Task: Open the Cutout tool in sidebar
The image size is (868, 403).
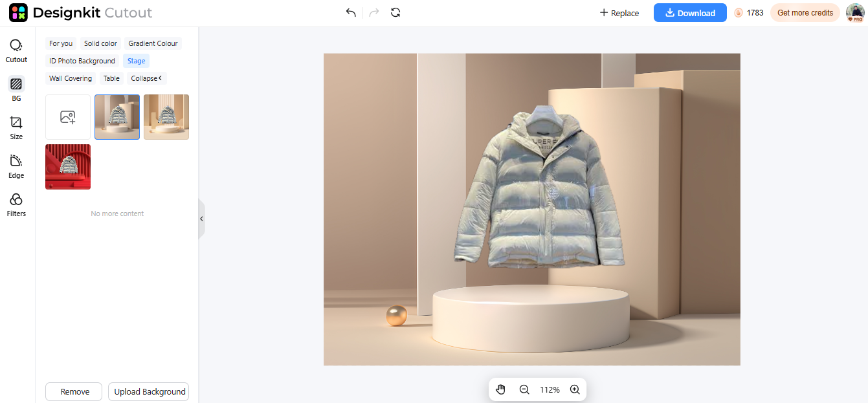Action: tap(16, 50)
